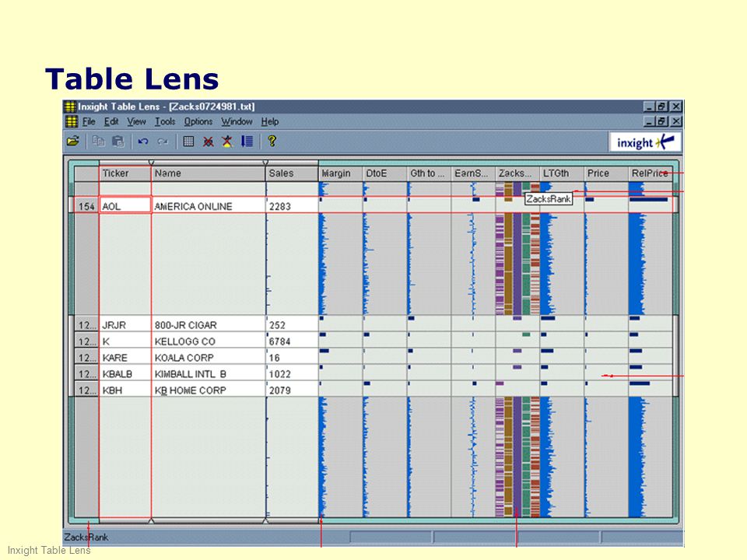Open the Help menu
The height and width of the screenshot is (560, 747).
[270, 121]
